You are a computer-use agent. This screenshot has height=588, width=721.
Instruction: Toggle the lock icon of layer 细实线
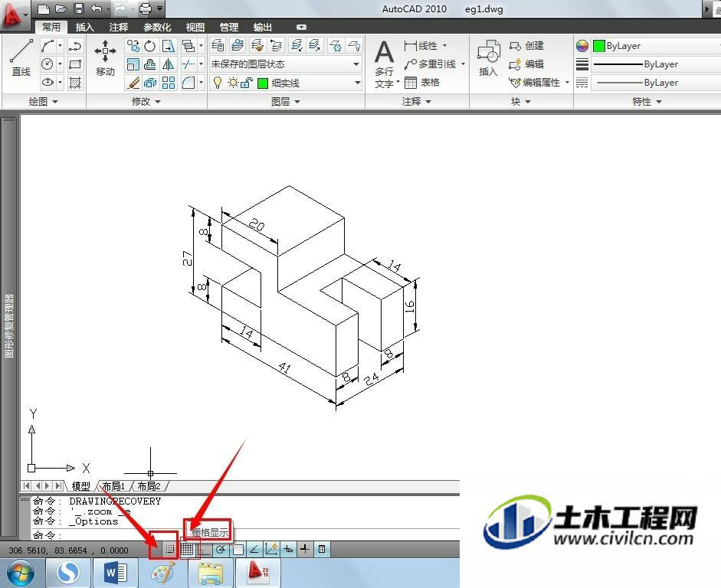pyautogui.click(x=247, y=83)
